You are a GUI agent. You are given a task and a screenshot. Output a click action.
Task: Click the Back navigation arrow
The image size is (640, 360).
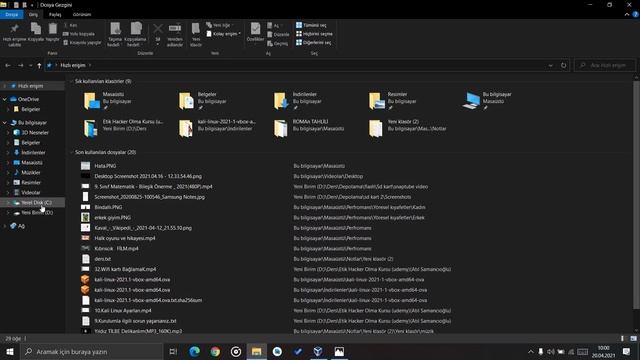[8, 65]
